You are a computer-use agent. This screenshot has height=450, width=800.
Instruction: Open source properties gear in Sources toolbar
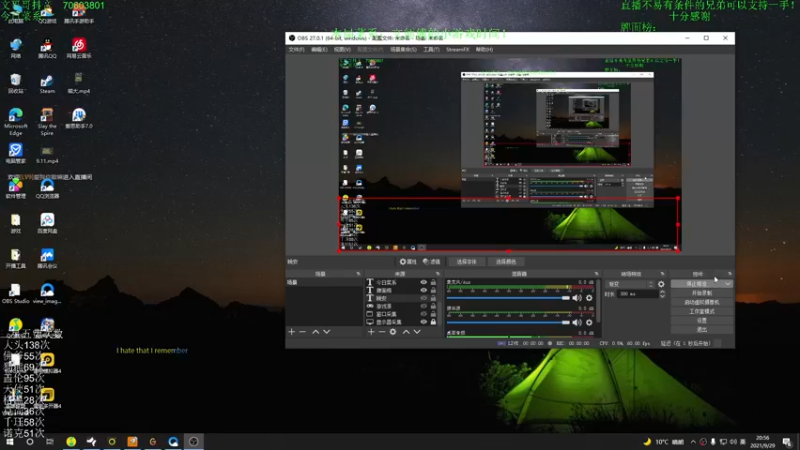pos(393,332)
